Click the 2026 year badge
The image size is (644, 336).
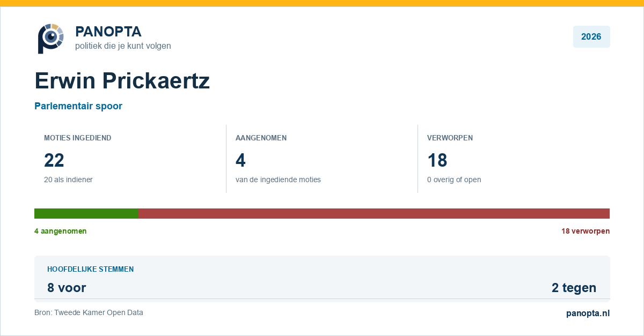point(591,37)
